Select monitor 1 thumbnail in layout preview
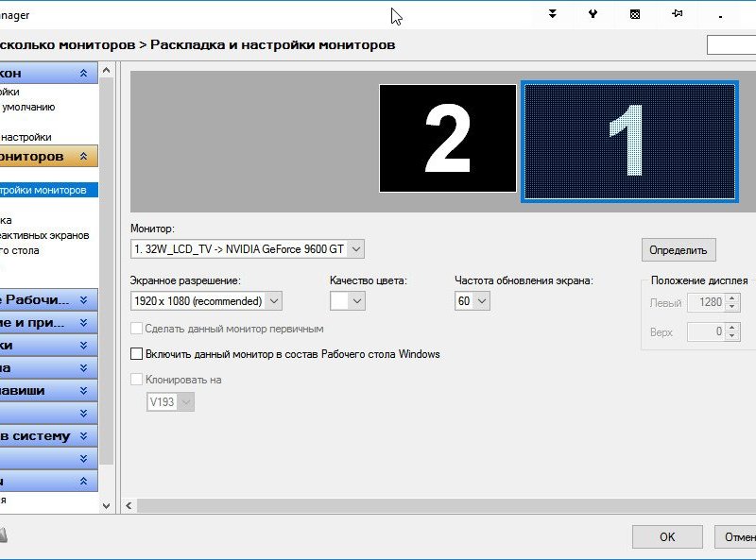The image size is (756, 560). click(x=628, y=141)
